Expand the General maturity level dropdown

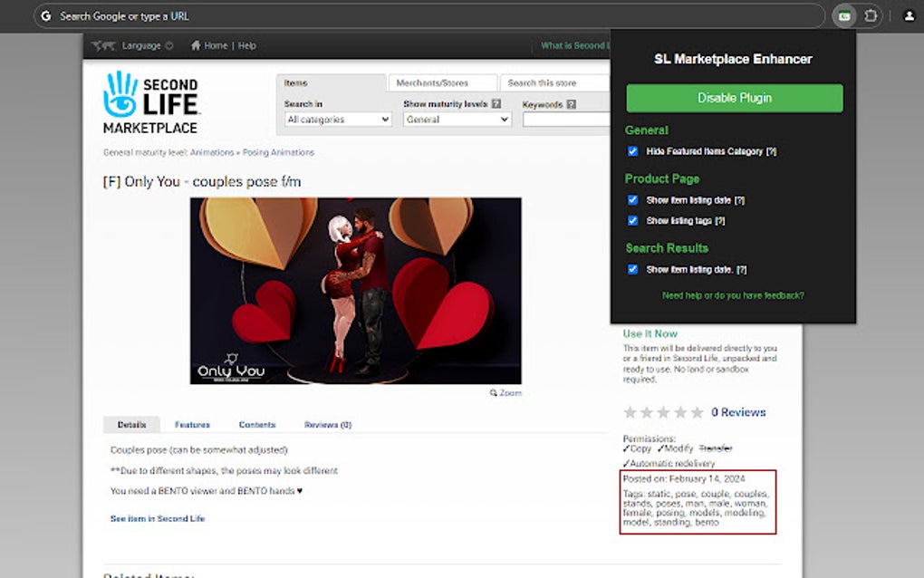[x=456, y=119]
